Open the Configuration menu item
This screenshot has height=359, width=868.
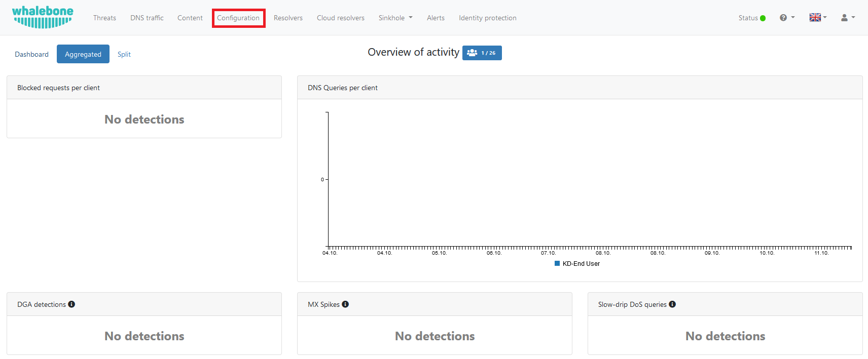[238, 18]
